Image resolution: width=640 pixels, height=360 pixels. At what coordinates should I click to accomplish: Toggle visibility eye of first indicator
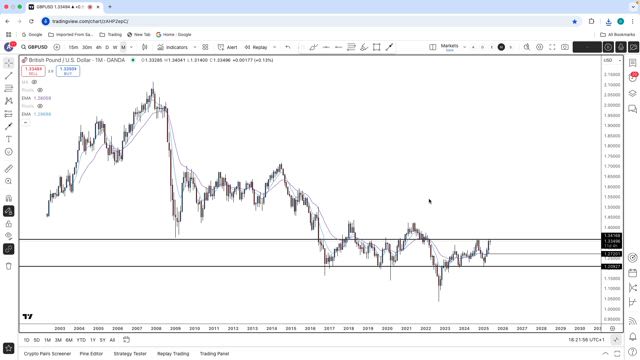point(34,82)
